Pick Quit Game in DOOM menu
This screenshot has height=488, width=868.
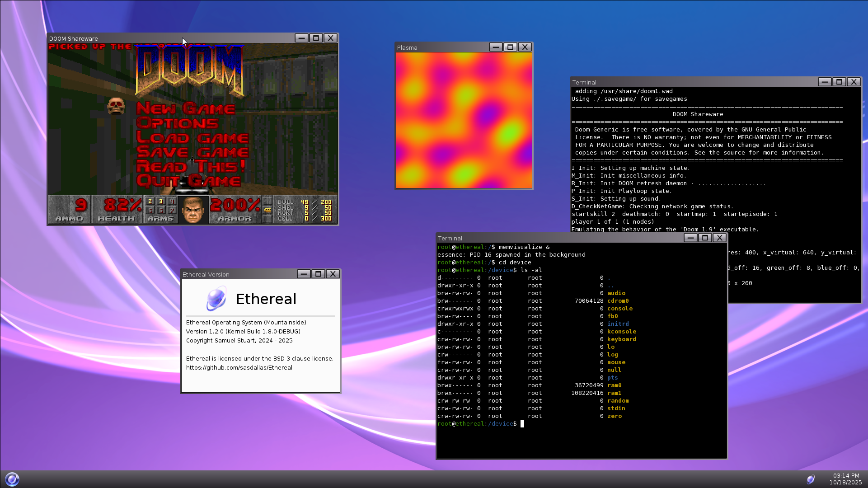tap(188, 181)
